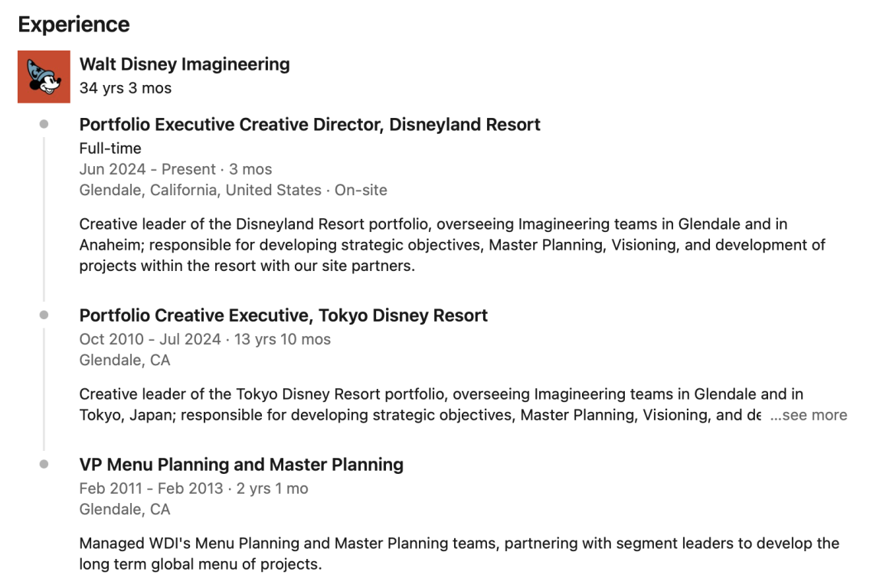Open the Walt Disney Imagineering company name link

coord(185,64)
